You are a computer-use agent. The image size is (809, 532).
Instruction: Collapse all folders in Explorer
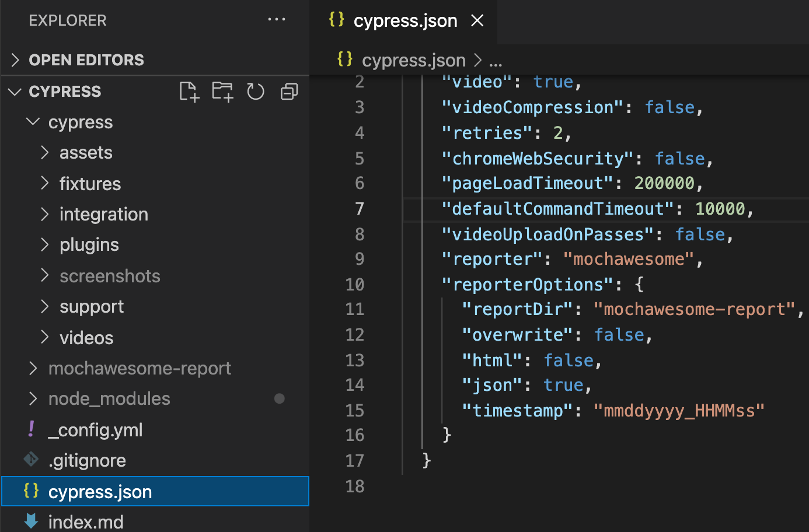point(290,92)
